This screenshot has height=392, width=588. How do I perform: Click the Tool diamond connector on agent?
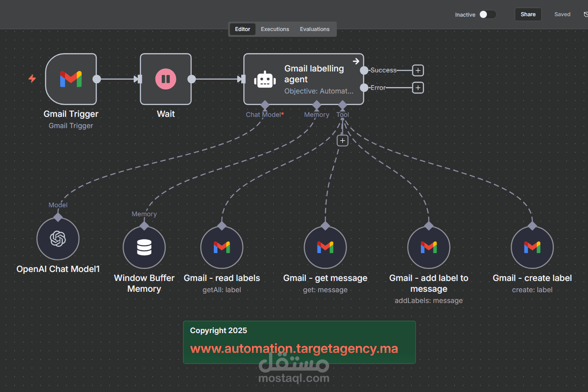[x=343, y=105]
